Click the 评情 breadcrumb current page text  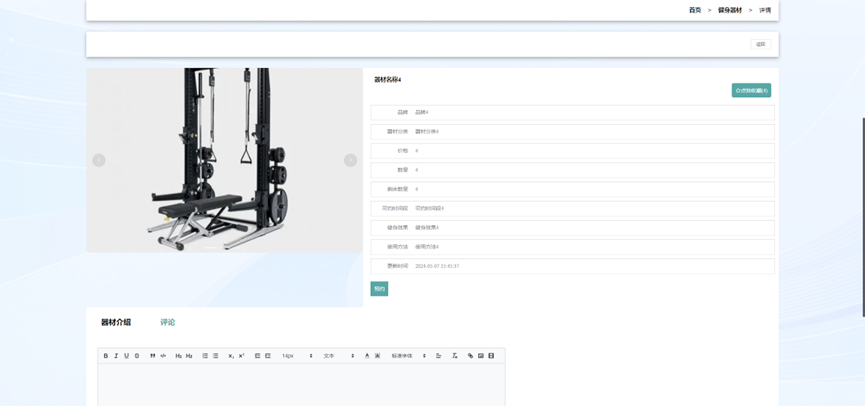[765, 10]
